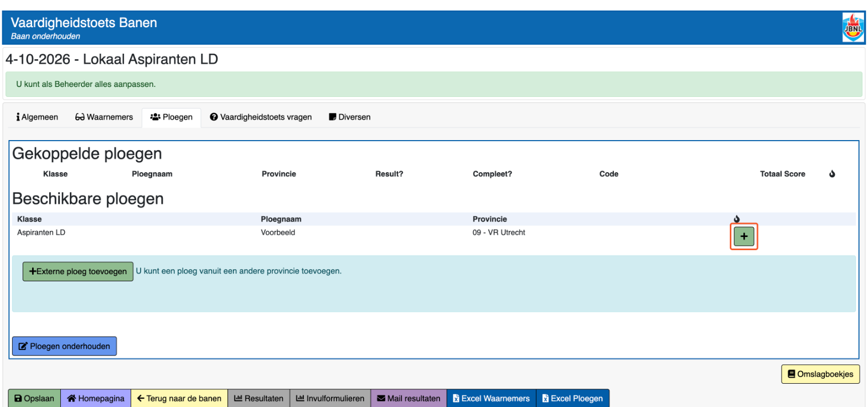This screenshot has height=407, width=868.
Task: Click the Gekoppelde ploegen heading
Action: pos(87,153)
